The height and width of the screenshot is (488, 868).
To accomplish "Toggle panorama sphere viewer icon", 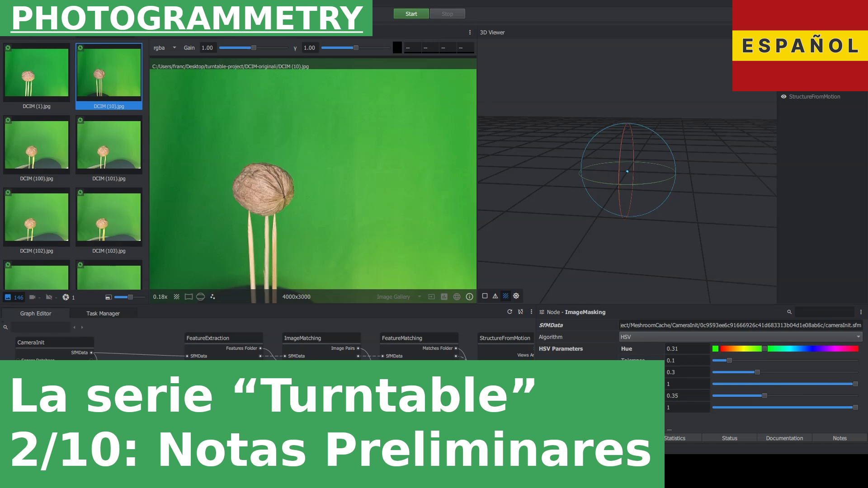I will (x=201, y=297).
